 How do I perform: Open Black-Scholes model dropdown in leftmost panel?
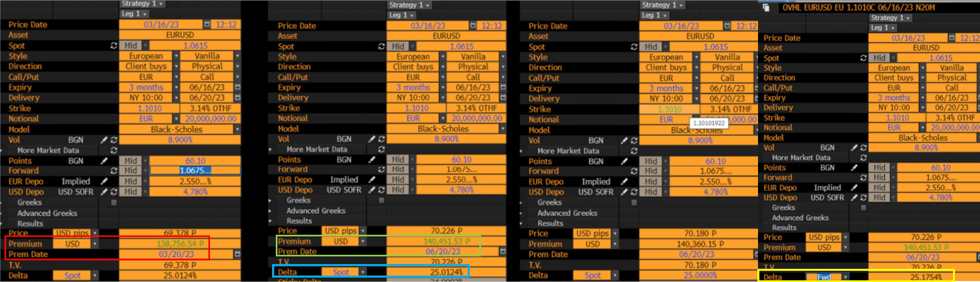point(238,129)
